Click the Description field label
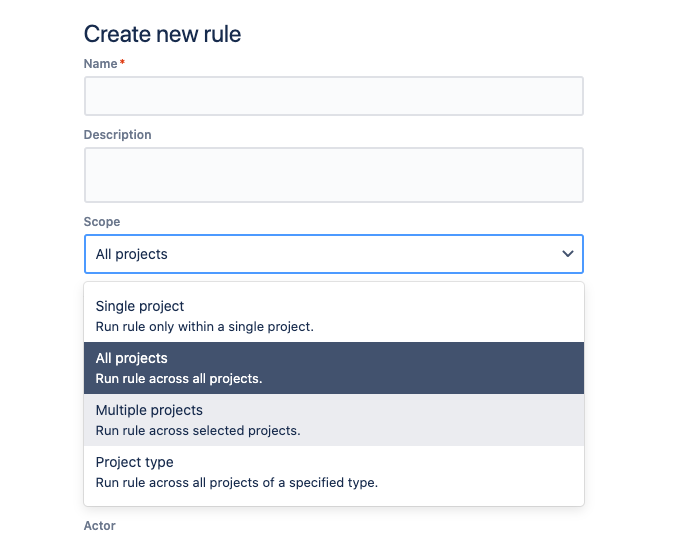Viewport: 674px width, 538px height. (x=117, y=135)
